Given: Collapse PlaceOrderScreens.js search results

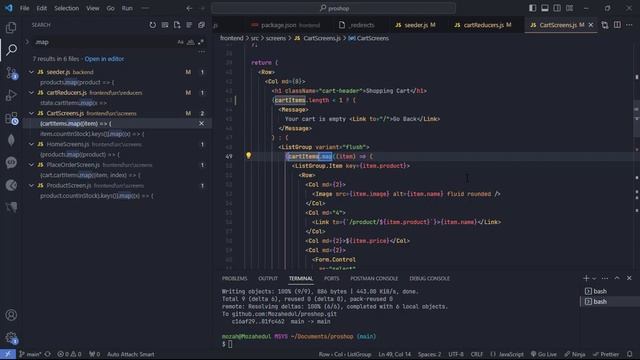Looking at the screenshot, I should click(31, 164).
